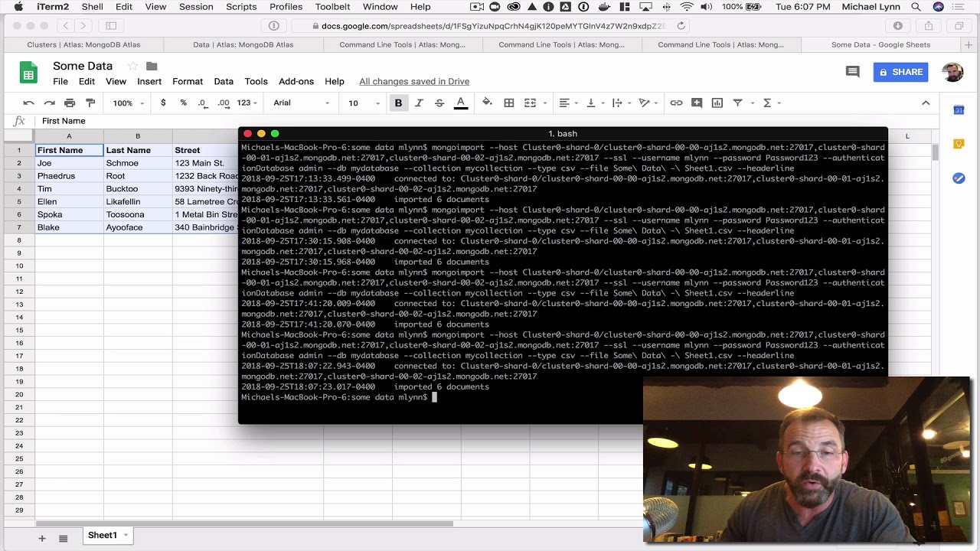The height and width of the screenshot is (551, 980).
Task: Toggle bold formatting
Action: (x=398, y=103)
